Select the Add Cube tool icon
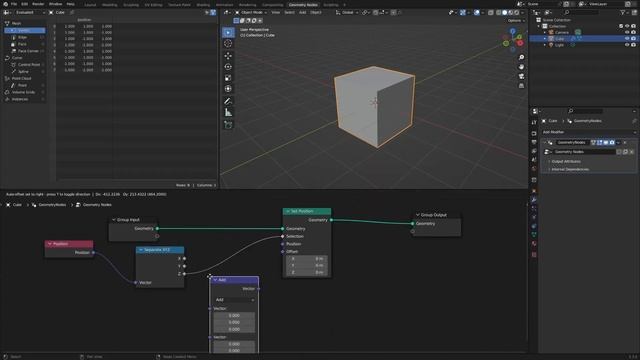Viewport: 640px width, 360px height. coord(228,125)
